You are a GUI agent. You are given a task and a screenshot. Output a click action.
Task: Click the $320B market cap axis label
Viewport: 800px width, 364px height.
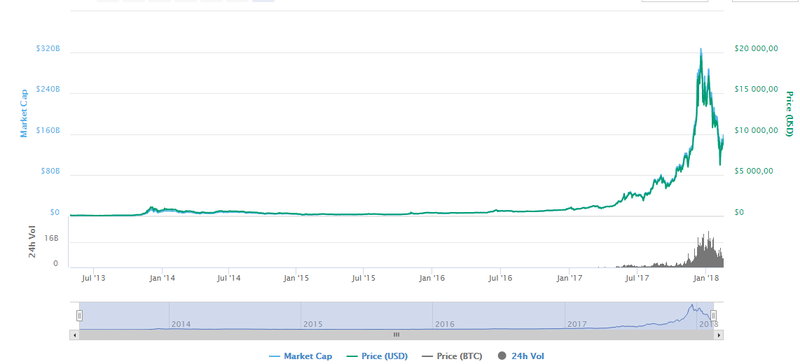(x=48, y=48)
